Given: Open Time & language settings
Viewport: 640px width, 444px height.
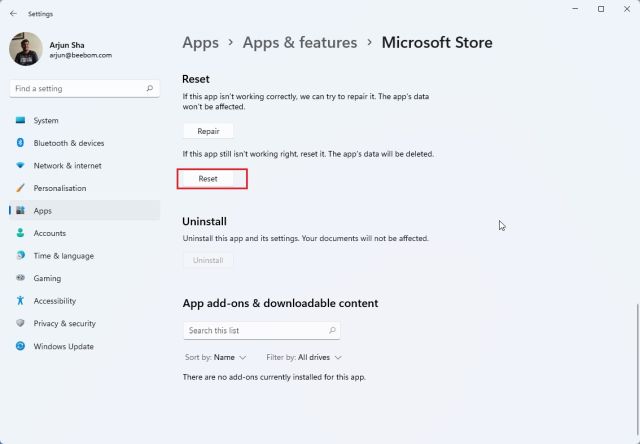Looking at the screenshot, I should tap(84, 255).
